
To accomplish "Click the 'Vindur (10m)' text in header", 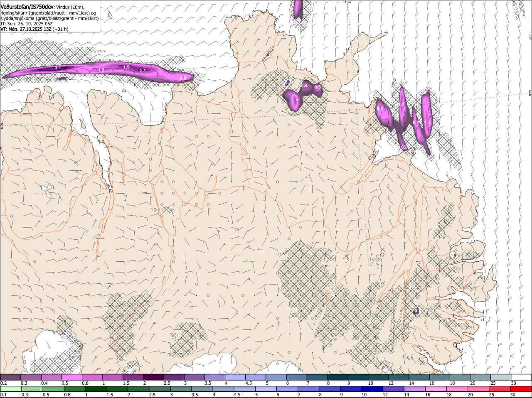I will (70, 7).
